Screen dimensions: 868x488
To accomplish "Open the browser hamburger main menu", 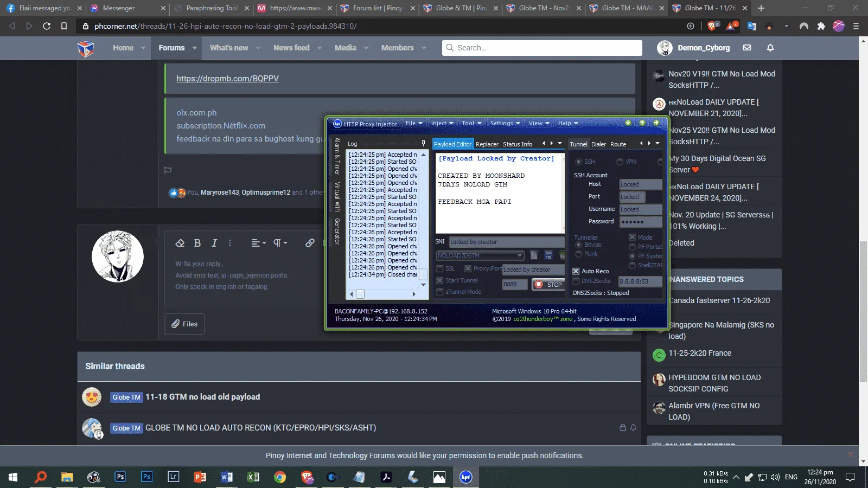I will [x=856, y=25].
